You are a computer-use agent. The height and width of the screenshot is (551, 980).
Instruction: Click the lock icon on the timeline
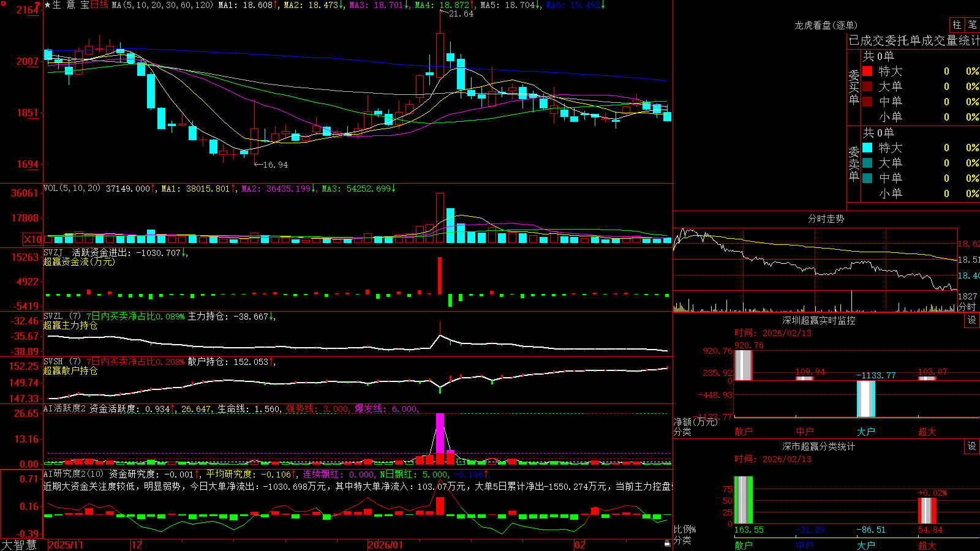pos(668,544)
